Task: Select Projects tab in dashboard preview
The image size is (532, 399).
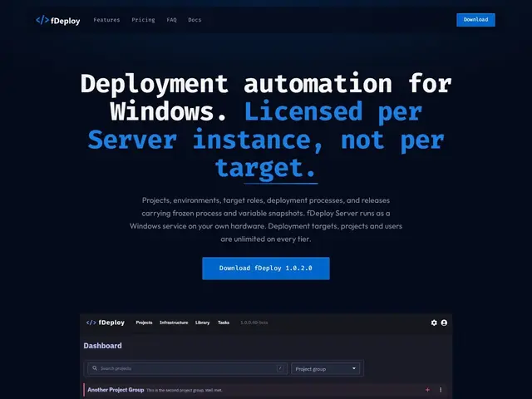Action: [x=144, y=323]
